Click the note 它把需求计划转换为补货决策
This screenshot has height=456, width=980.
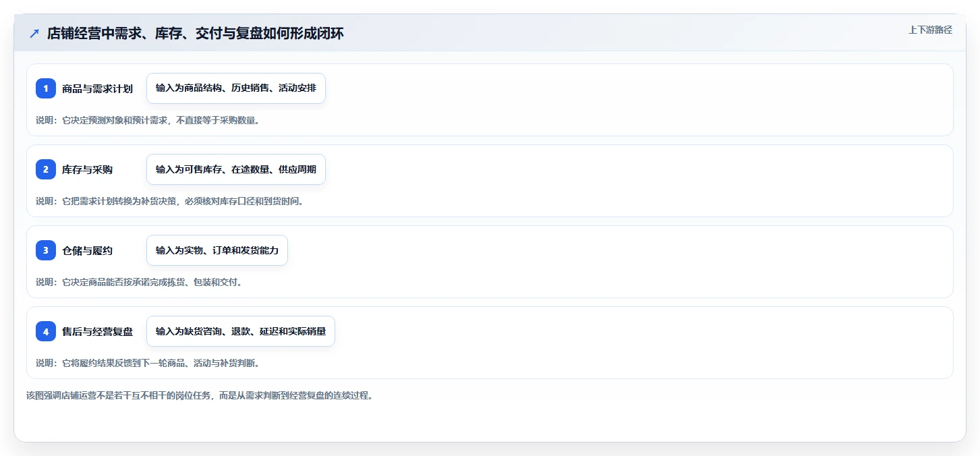121,201
